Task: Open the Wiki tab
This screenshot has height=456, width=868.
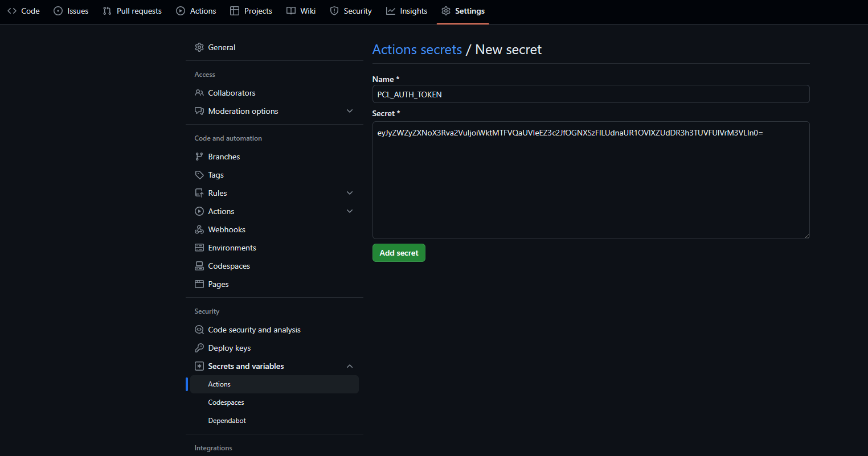Action: (x=301, y=11)
